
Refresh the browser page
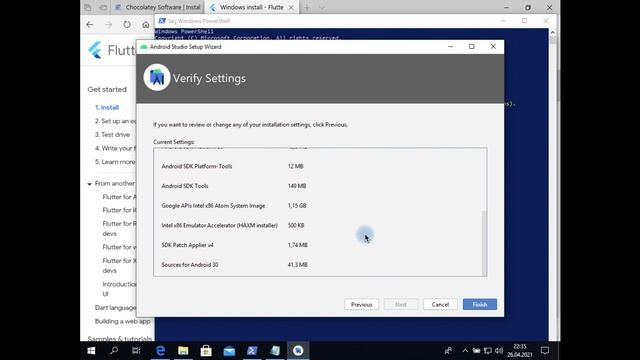point(127,24)
